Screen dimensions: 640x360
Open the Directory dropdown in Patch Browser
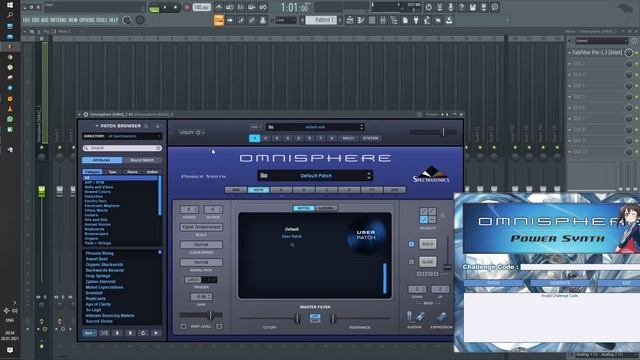pyautogui.click(x=122, y=136)
